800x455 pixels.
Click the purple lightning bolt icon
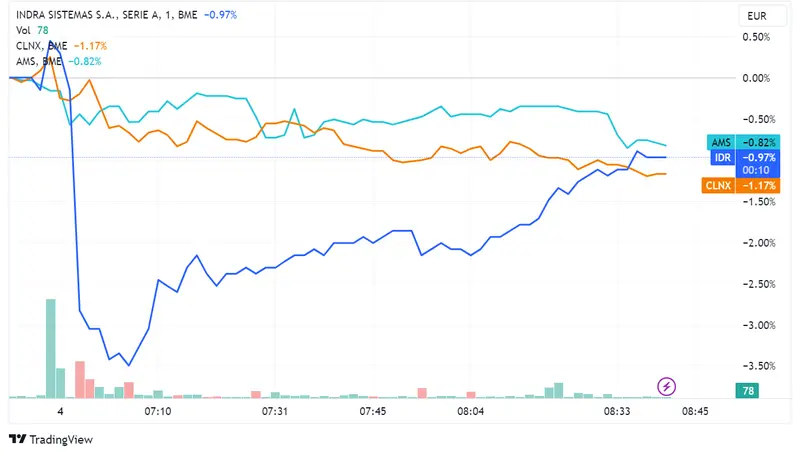tap(668, 386)
